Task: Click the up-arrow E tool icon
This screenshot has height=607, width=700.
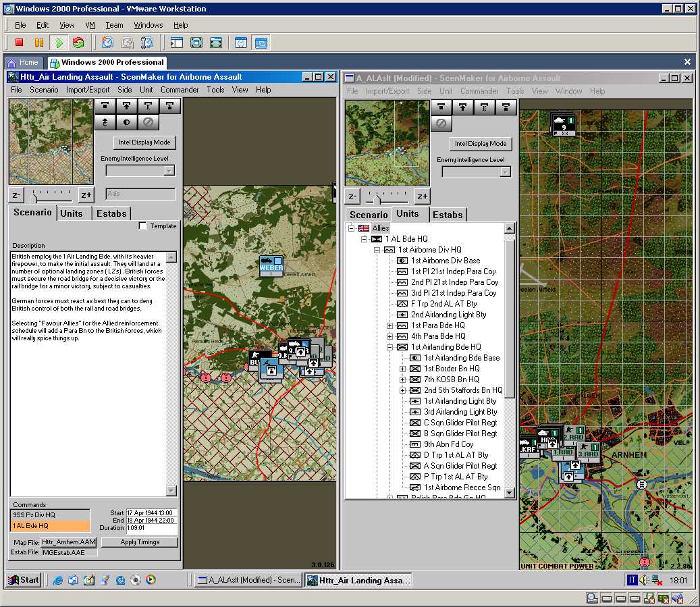Action: (104, 122)
